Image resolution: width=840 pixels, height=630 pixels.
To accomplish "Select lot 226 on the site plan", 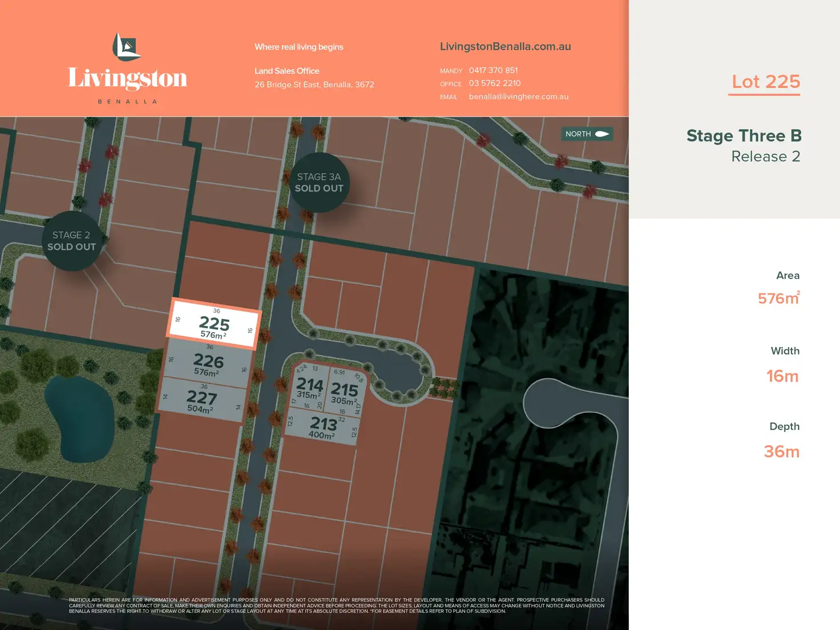I will point(208,363).
